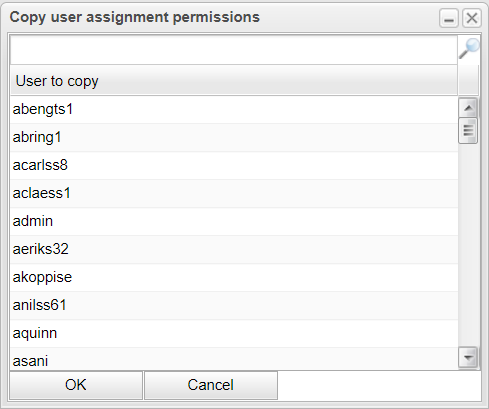Image resolution: width=489 pixels, height=409 pixels.
Task: Confirm with the OK button
Action: (x=76, y=385)
